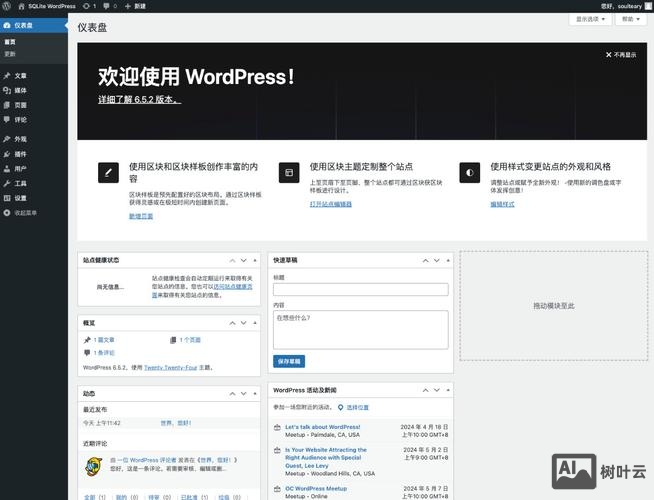Image resolution: width=654 pixels, height=500 pixels.
Task: Click meetup icon for Let's talk about WordPress
Action: tap(277, 427)
